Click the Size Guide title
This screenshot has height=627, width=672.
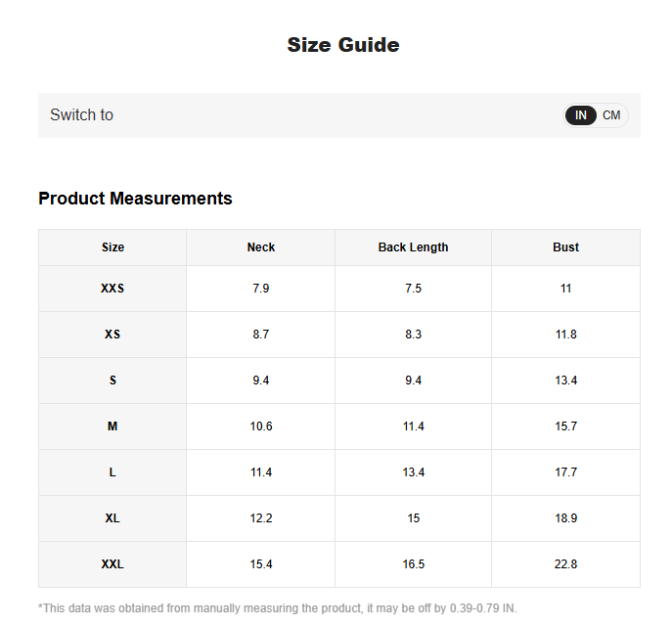pos(342,45)
